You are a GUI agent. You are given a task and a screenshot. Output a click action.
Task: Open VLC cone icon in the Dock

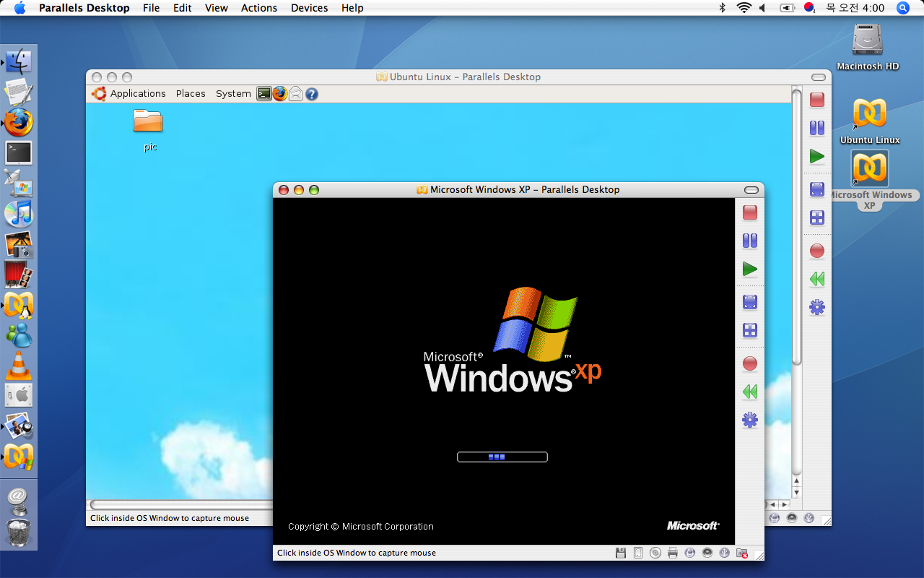coord(18,366)
